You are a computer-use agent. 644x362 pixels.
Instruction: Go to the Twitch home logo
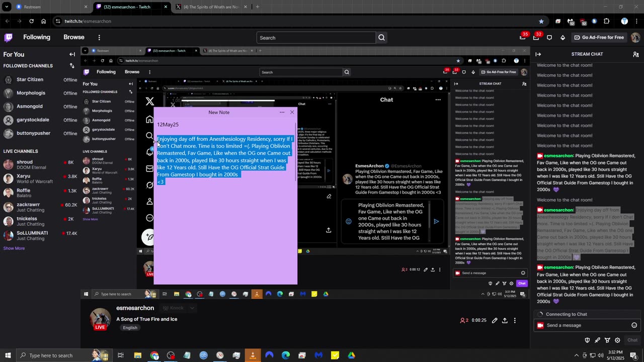pyautogui.click(x=9, y=37)
